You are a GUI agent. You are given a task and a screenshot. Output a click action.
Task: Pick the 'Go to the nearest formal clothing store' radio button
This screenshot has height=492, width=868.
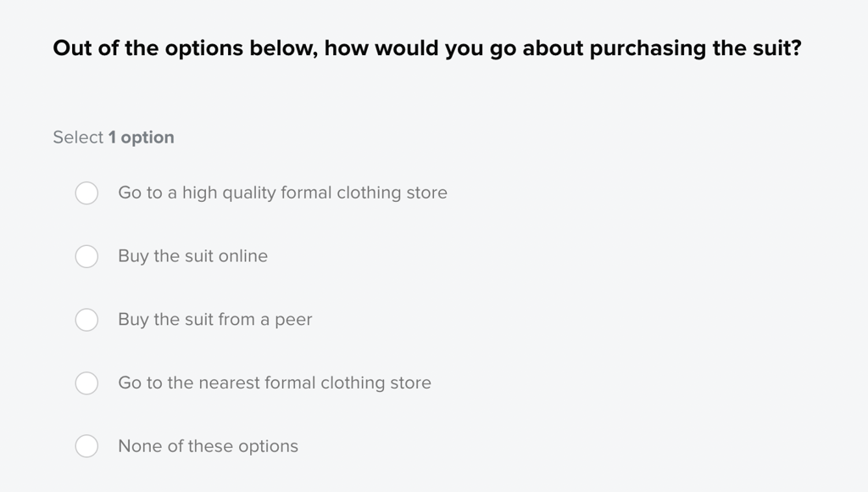pos(87,383)
